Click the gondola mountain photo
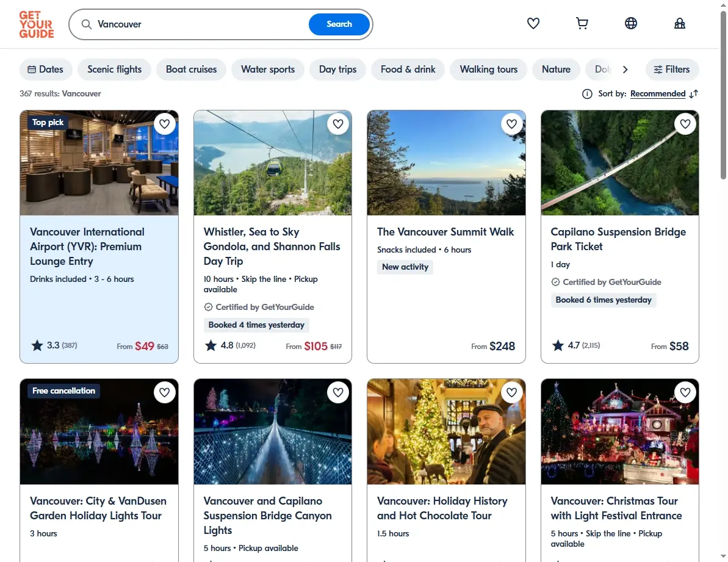Viewport: 728px width, 562px height. pos(273,163)
